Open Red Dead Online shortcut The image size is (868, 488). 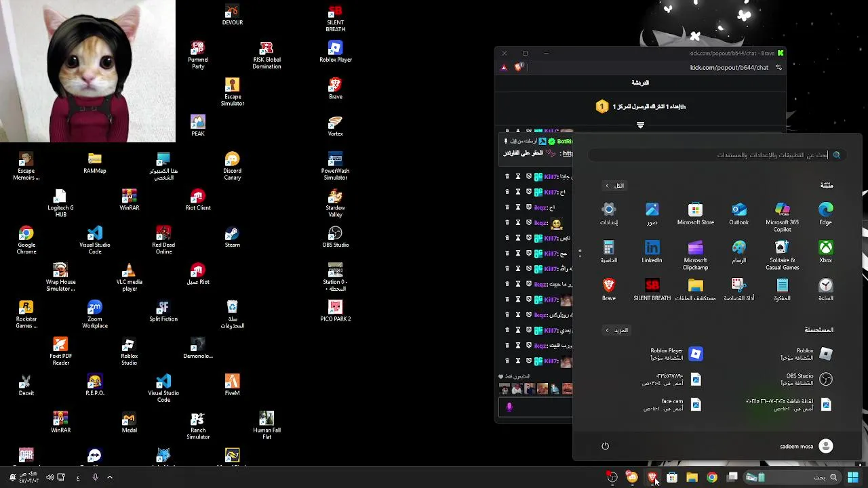tap(163, 241)
